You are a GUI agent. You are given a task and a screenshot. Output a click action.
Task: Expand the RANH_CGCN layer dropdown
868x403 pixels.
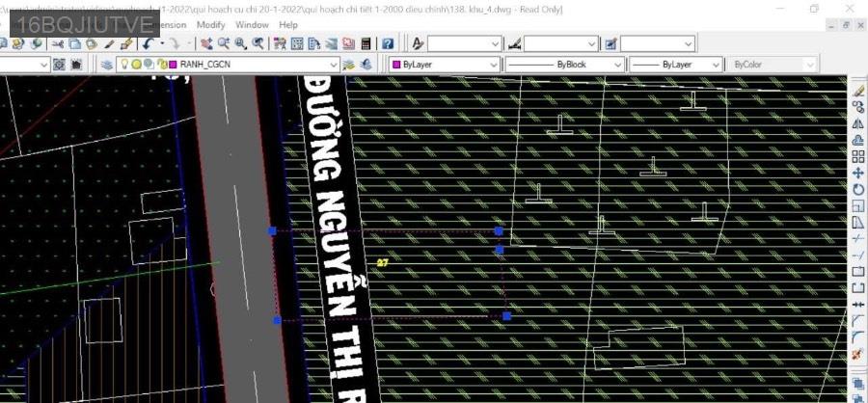334,65
